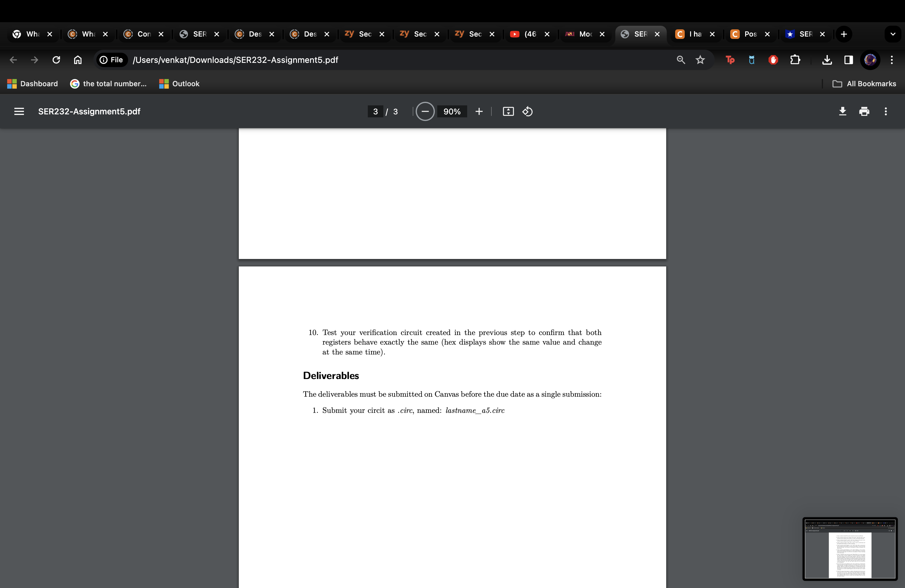Activate fit-to-page view

point(508,111)
